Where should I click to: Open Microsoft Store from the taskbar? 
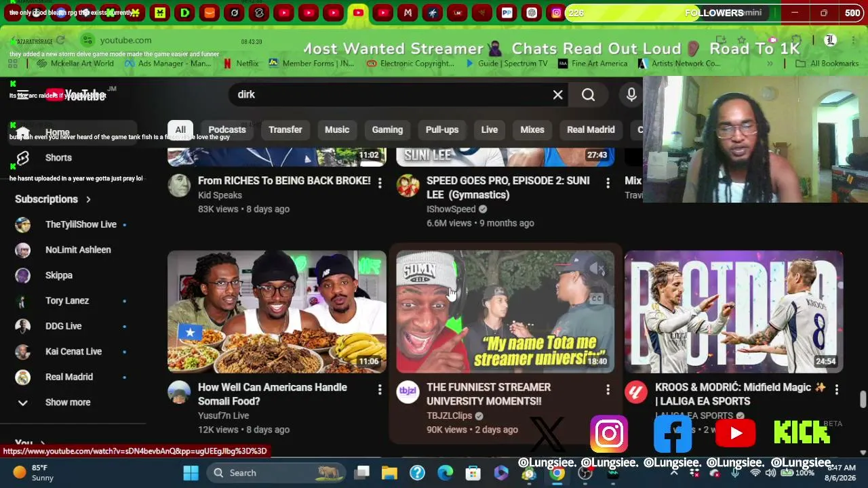473,472
